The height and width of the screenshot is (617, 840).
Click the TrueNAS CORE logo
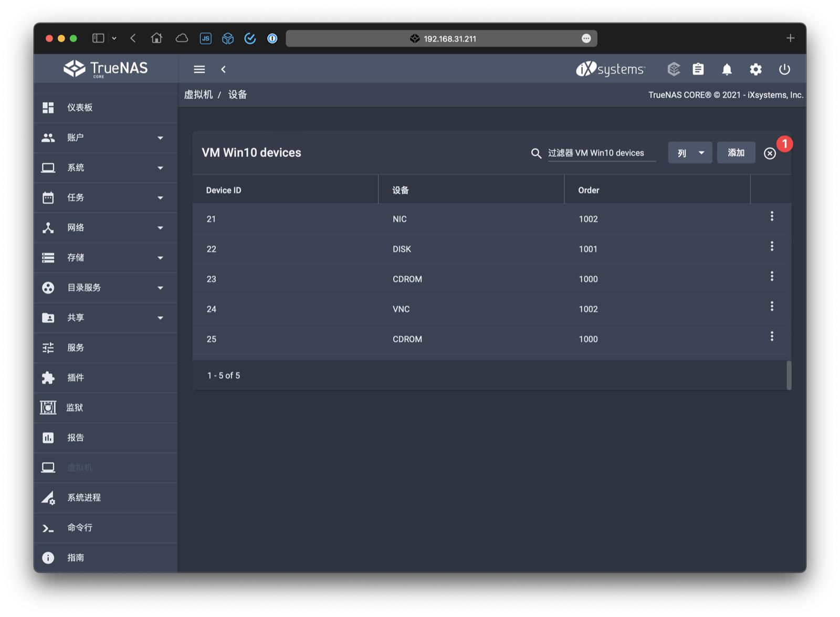pos(105,68)
